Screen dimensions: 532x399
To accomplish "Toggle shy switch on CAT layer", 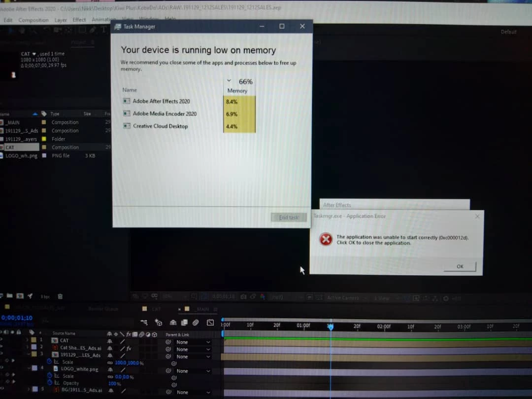I will coord(109,341).
